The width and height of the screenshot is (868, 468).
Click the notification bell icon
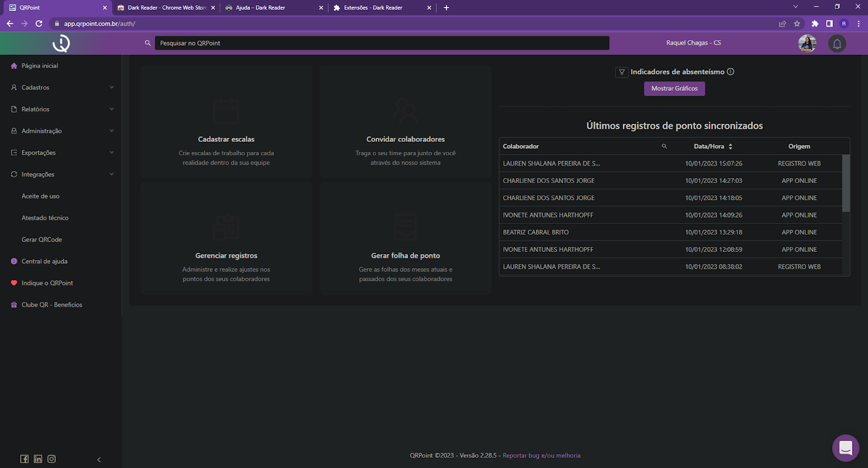[837, 43]
